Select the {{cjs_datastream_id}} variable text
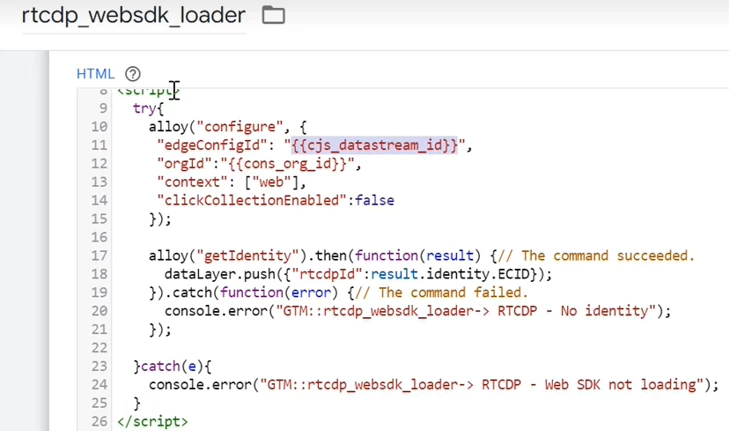This screenshot has width=729, height=431. [x=374, y=145]
